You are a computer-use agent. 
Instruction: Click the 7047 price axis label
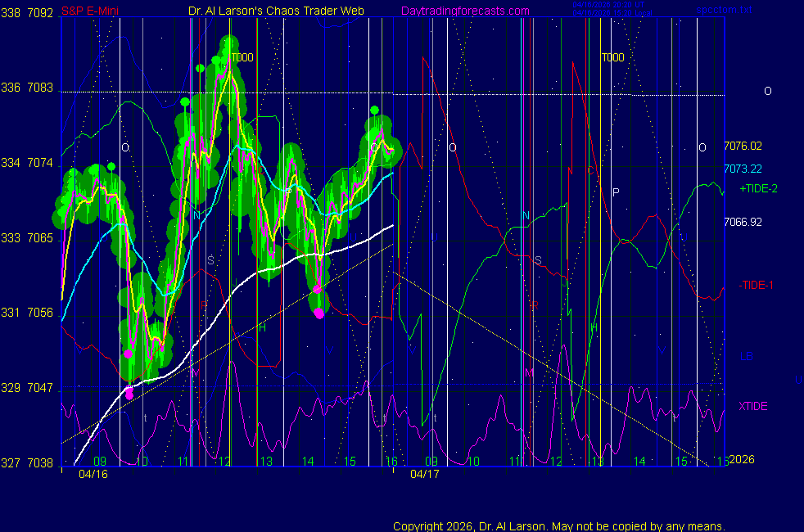pos(41,387)
